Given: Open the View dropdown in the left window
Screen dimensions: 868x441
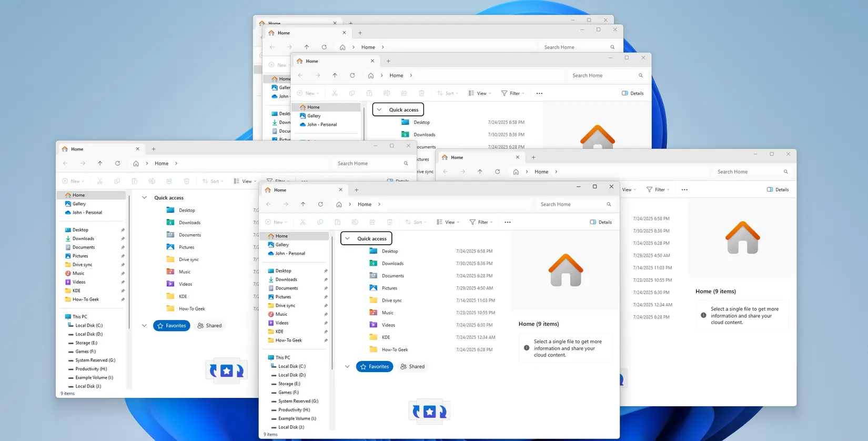Looking at the screenshot, I should click(245, 181).
